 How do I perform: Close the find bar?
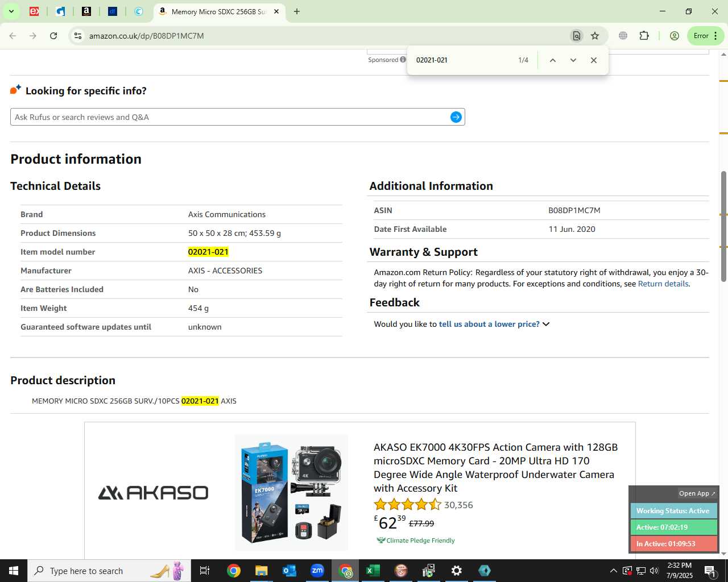point(593,60)
